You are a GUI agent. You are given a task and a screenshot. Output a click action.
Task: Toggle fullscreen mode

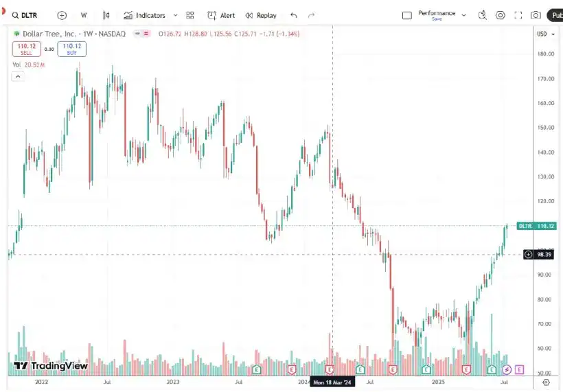(518, 15)
